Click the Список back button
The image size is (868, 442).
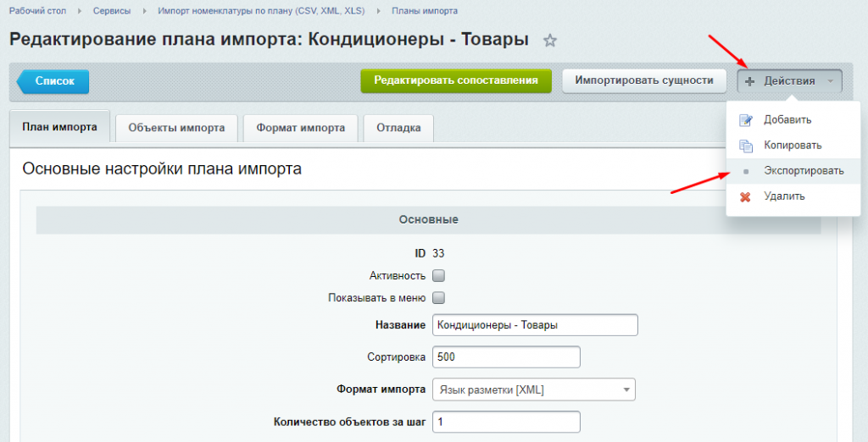[53, 80]
